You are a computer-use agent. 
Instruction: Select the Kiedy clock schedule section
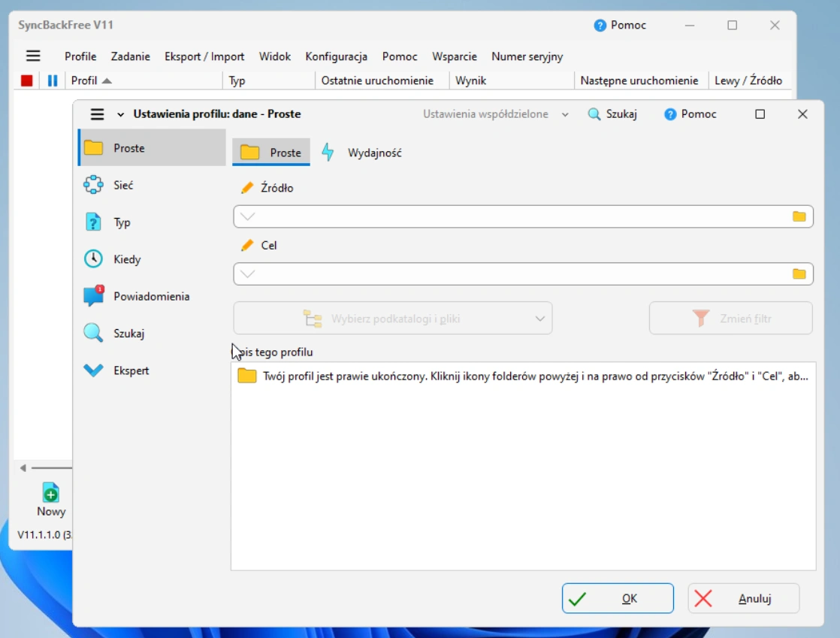coord(152,259)
